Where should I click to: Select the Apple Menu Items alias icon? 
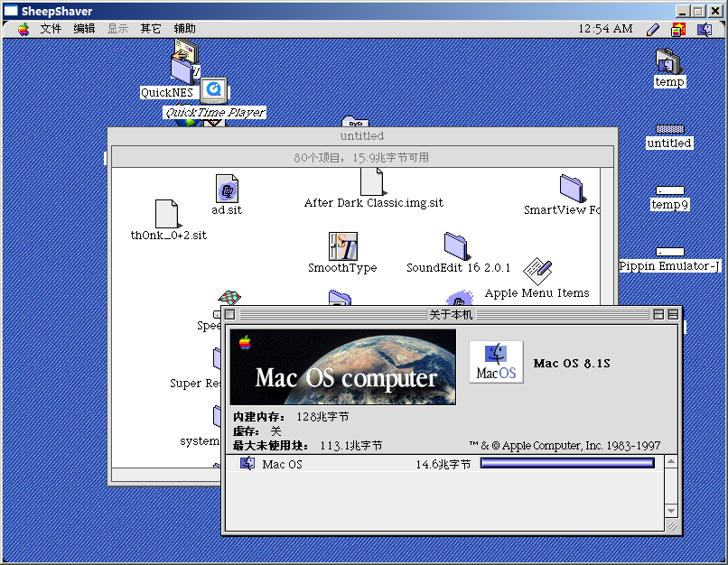coord(537,272)
